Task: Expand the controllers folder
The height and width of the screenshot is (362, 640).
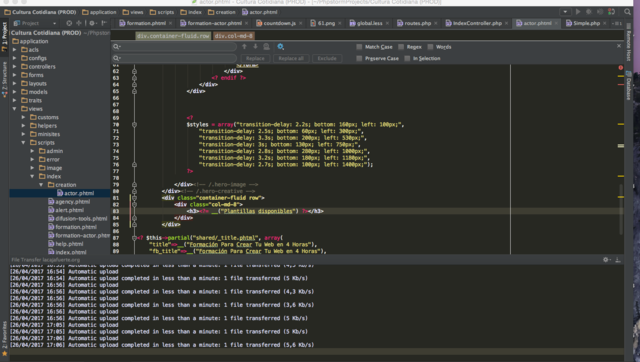Action: pos(15,67)
